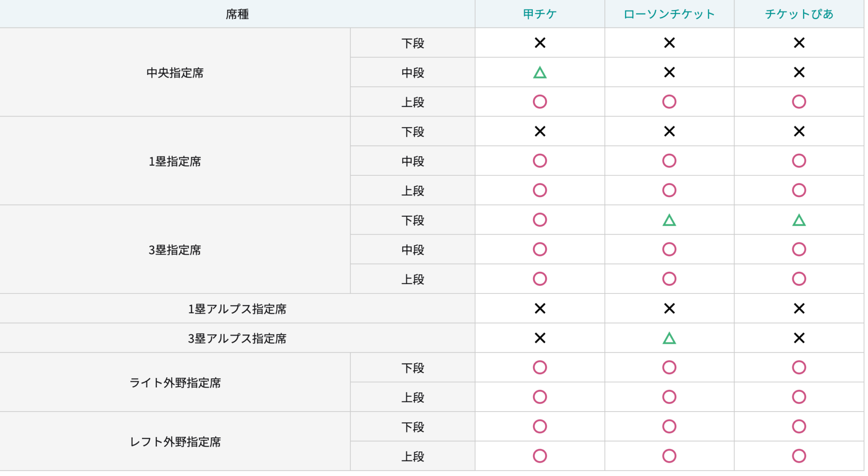Click the circle for レフト外野指定席 上段 under チケットぴあ
Image resolution: width=868 pixels, height=476 pixels.
click(798, 456)
